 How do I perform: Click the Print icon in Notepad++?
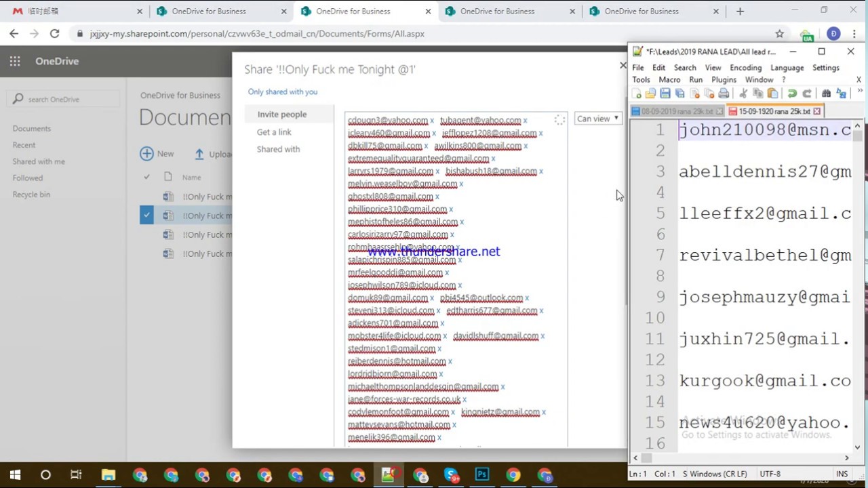click(724, 94)
